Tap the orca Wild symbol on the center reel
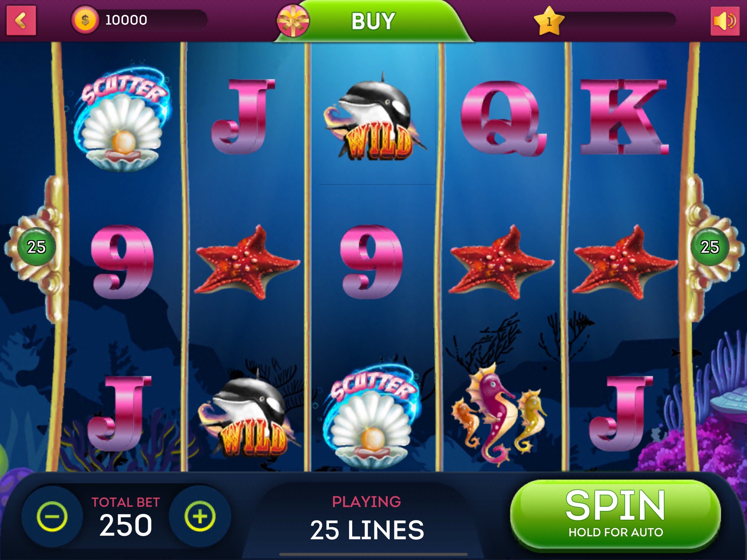The width and height of the screenshot is (747, 560). pyautogui.click(x=374, y=116)
